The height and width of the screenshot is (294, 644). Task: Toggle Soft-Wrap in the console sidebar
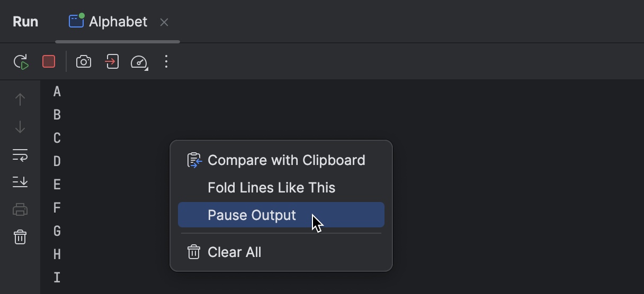(20, 155)
